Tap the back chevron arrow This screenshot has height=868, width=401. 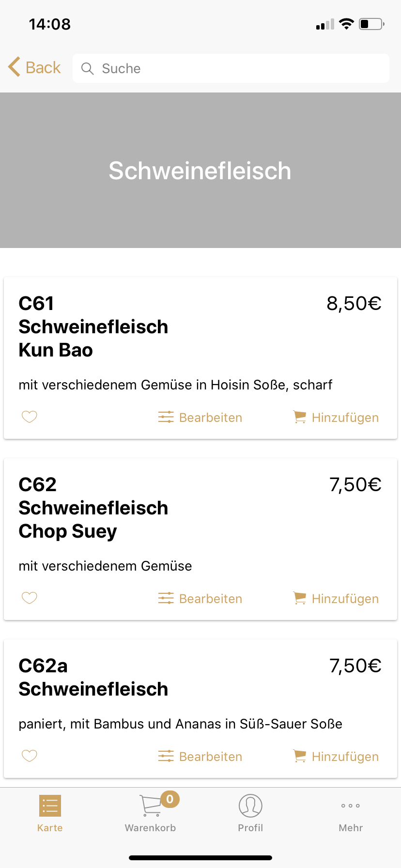(15, 67)
